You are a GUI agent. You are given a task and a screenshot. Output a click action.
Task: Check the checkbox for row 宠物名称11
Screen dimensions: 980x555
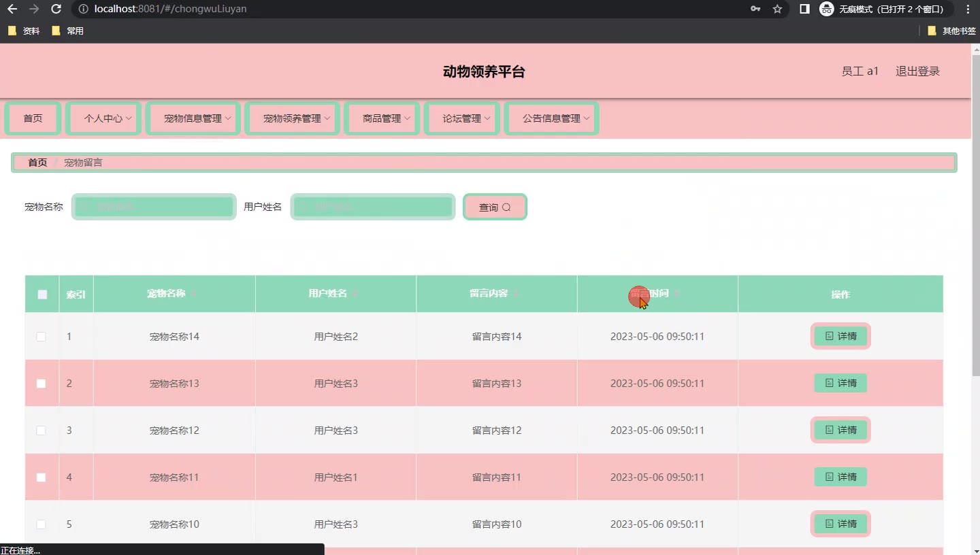pyautogui.click(x=41, y=477)
